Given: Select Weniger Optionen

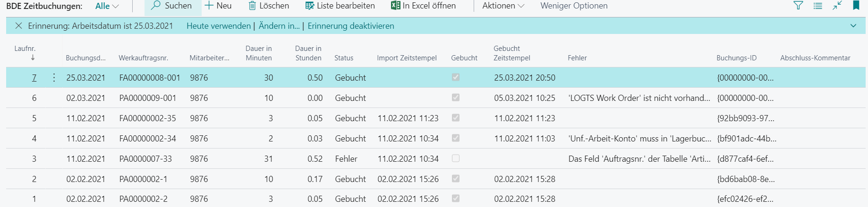Looking at the screenshot, I should (574, 6).
